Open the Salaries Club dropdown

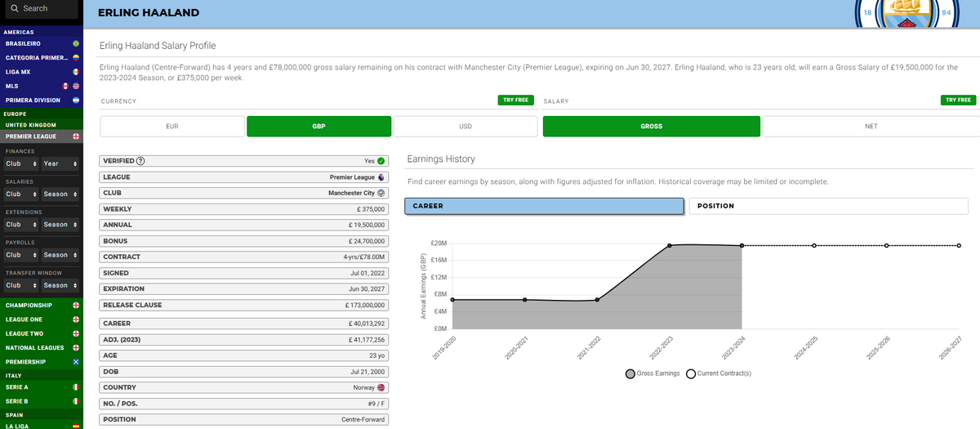pyautogui.click(x=20, y=194)
